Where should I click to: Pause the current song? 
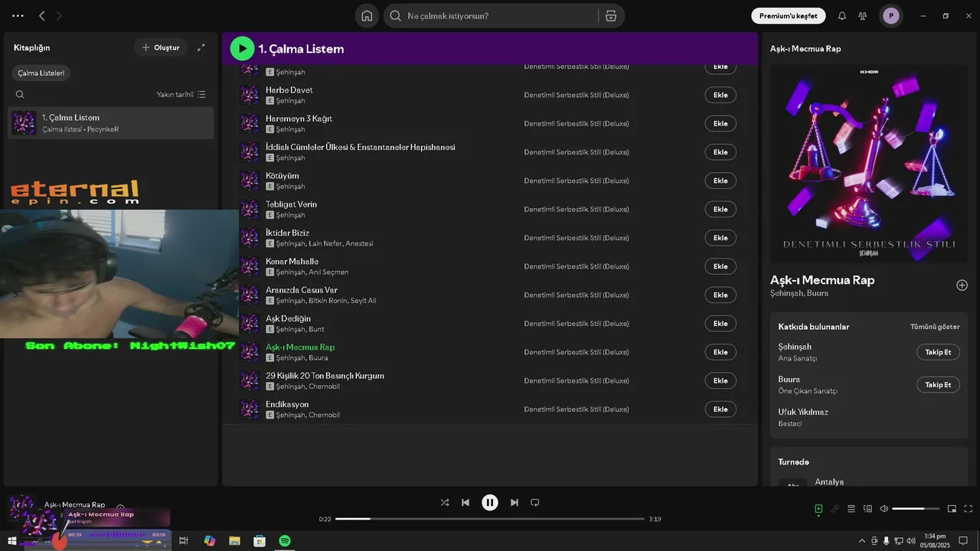coord(490,503)
